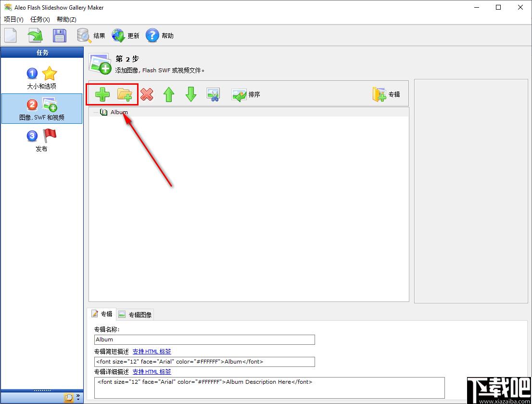Click the open project green arrow icon
The height and width of the screenshot is (404, 532).
[35, 36]
